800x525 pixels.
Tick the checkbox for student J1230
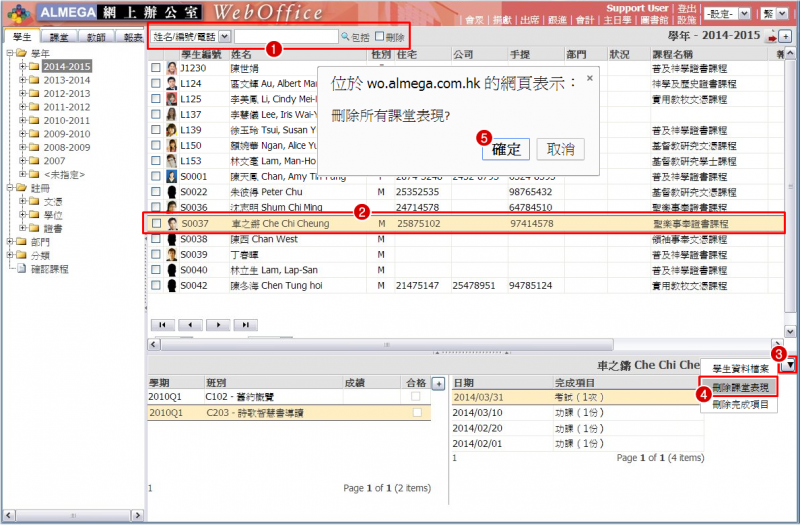pos(156,68)
